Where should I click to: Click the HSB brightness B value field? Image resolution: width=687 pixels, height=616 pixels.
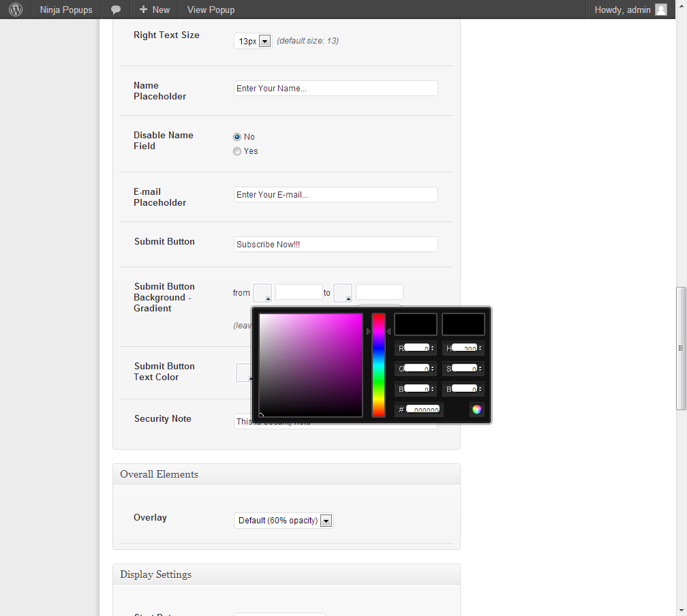(x=464, y=388)
